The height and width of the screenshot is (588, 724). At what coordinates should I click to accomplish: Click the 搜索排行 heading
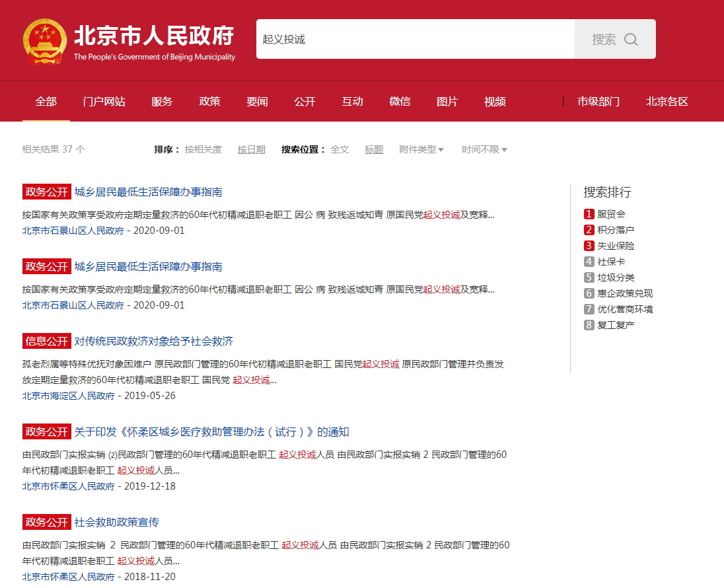pyautogui.click(x=607, y=192)
